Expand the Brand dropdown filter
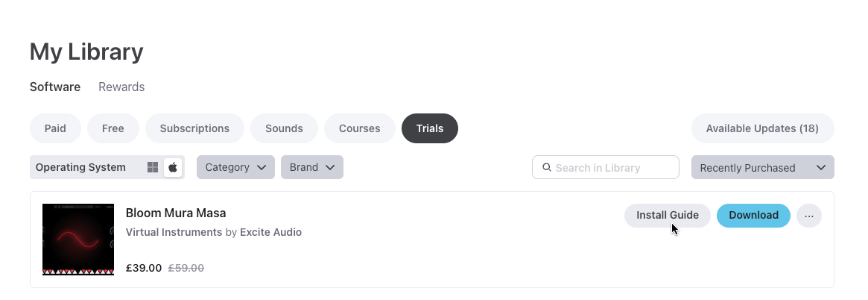Viewport: 868px width, 300px height. 311,167
